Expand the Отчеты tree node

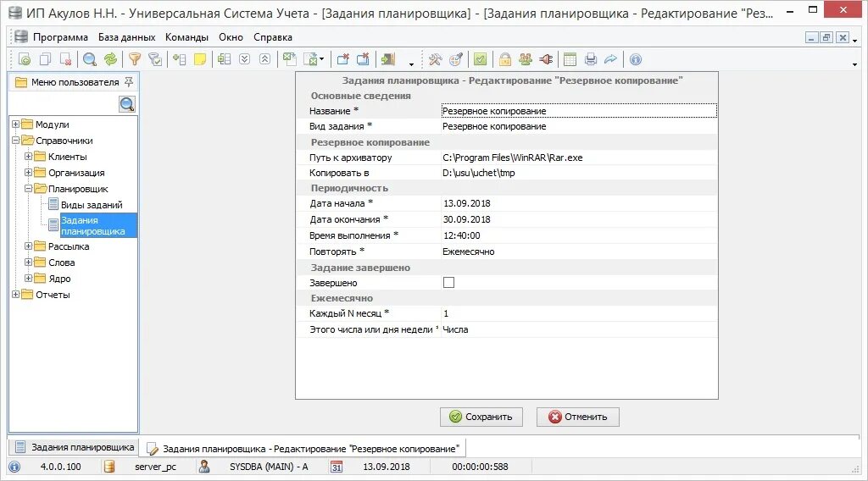[15, 294]
